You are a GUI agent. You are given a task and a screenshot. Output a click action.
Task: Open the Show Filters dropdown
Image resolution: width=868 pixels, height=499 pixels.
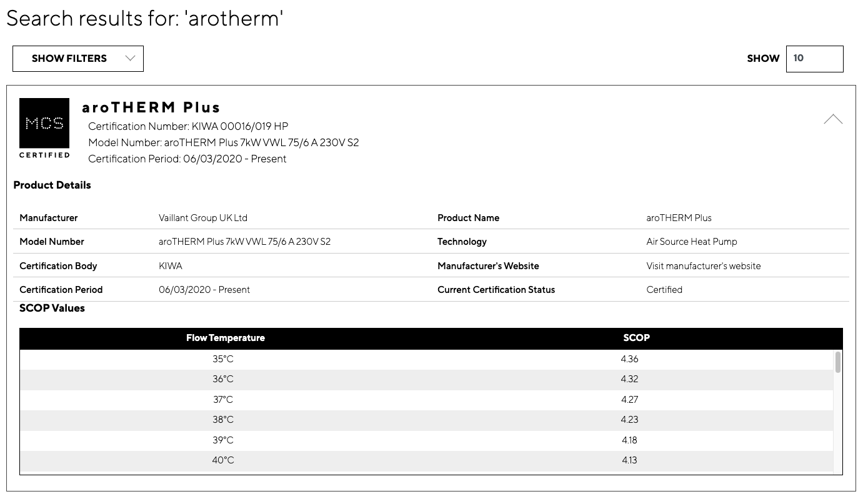coord(78,59)
